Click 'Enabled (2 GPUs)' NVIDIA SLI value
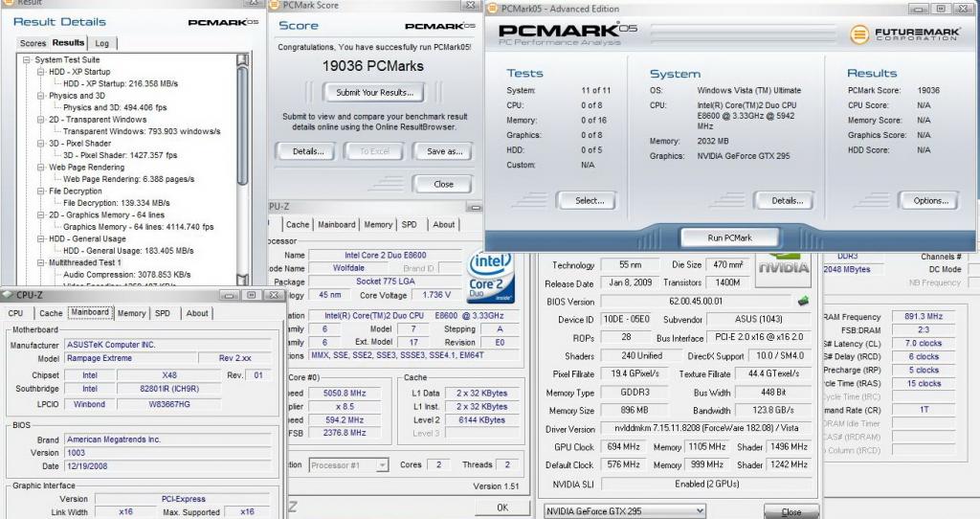The image size is (980, 519). (706, 484)
